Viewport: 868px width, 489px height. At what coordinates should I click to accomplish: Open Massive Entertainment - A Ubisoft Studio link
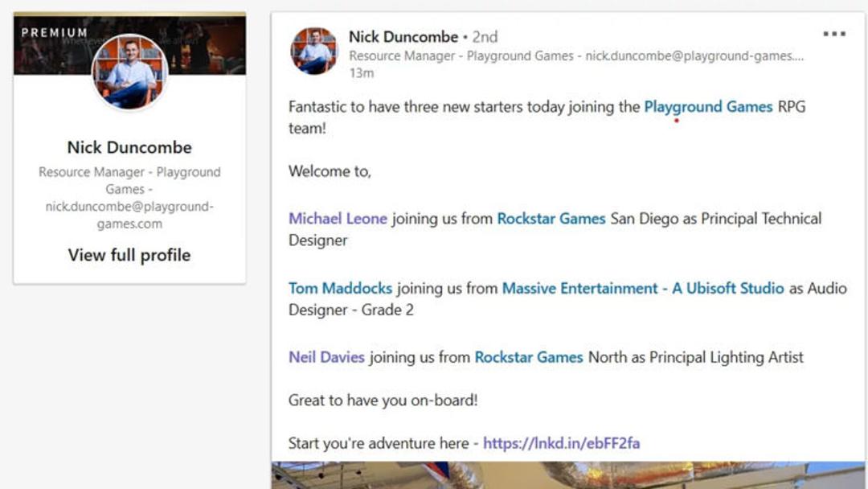click(x=643, y=288)
